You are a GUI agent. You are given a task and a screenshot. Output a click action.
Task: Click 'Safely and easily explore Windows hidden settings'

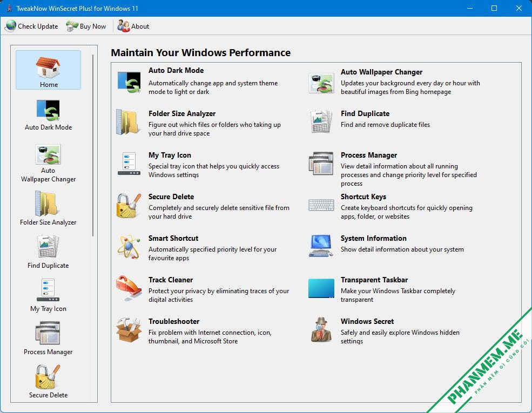tap(400, 337)
